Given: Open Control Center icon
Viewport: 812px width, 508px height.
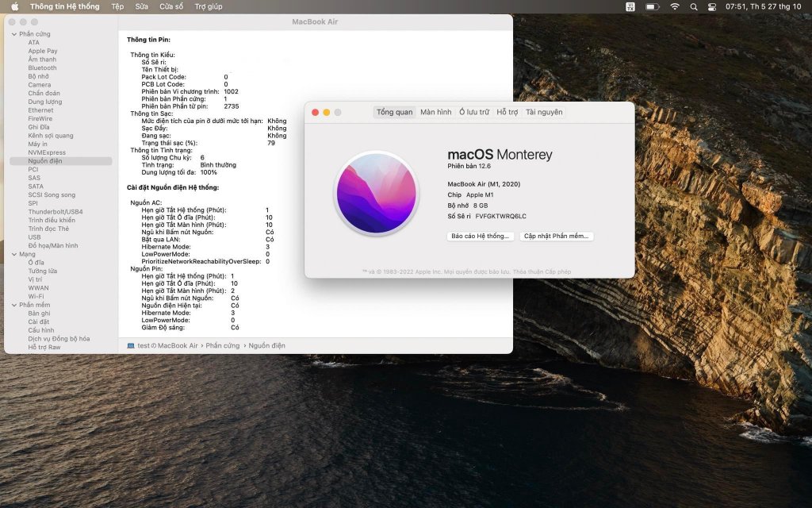Looking at the screenshot, I should pos(711,6).
